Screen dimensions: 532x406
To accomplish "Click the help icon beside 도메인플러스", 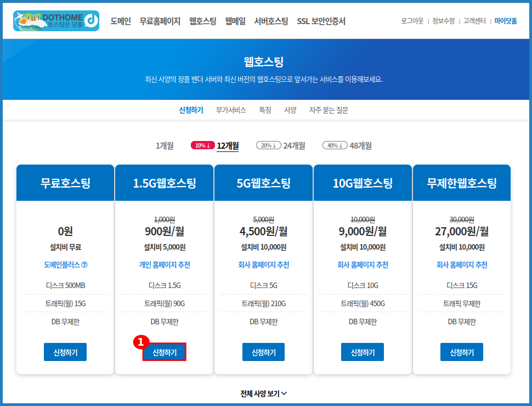I will pyautogui.click(x=84, y=265).
